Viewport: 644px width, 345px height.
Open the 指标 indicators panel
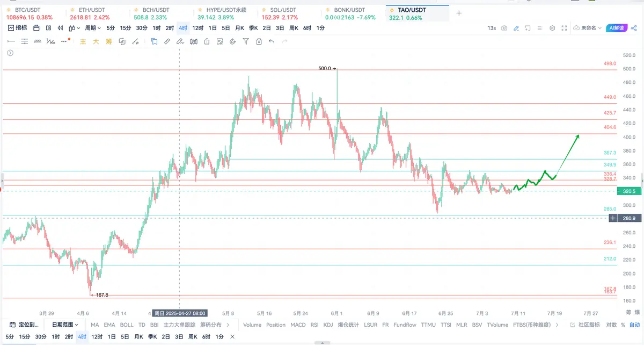point(17,28)
